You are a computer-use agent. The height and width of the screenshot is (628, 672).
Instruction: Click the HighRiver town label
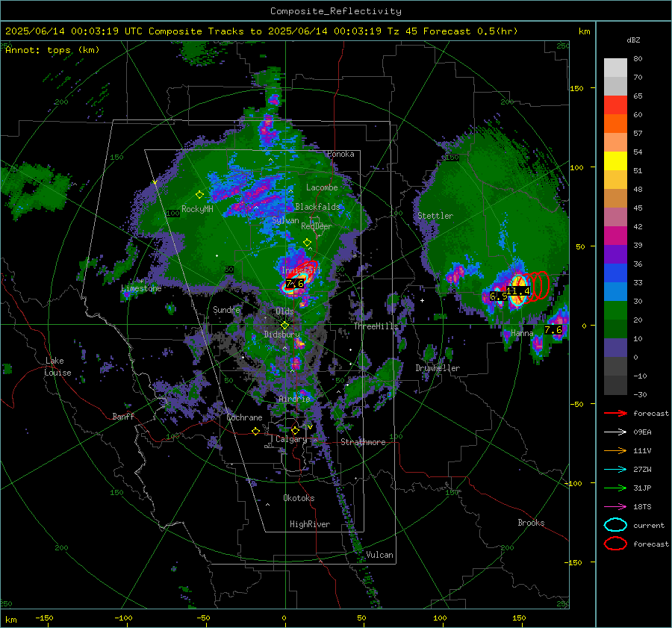[310, 524]
